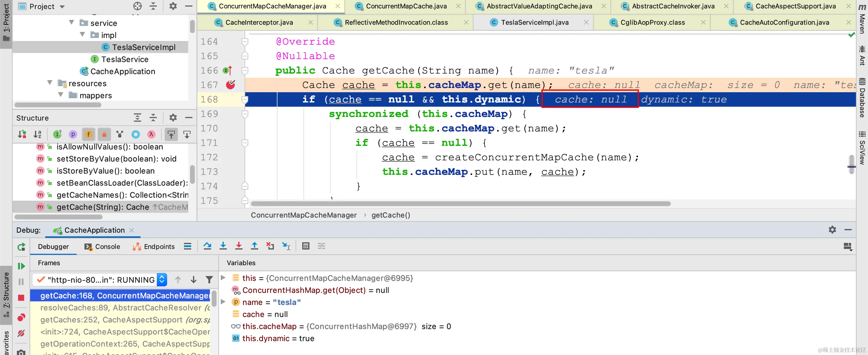Toggle Sort Alphabetically in Structure panel
The height and width of the screenshot is (355, 868).
37,134
